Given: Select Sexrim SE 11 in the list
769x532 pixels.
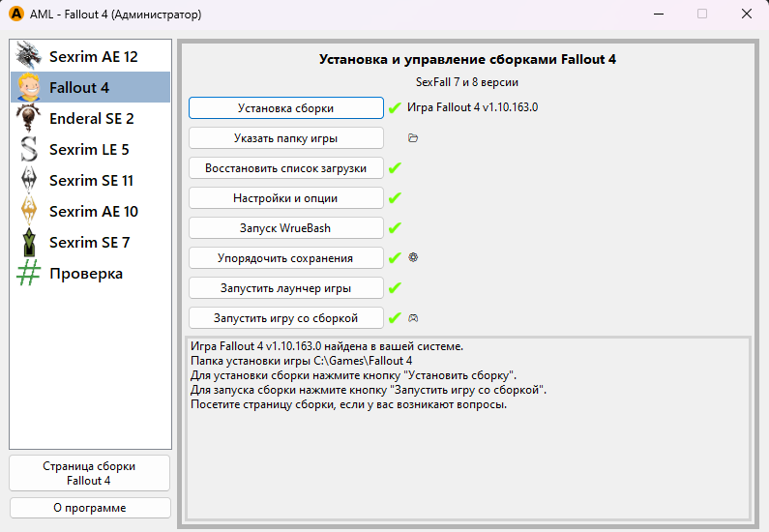Looking at the screenshot, I should point(91,180).
